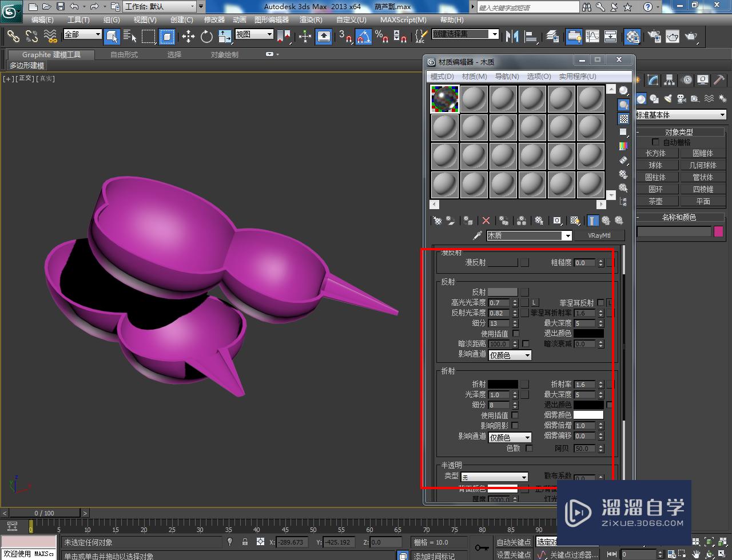Toggle the Percent Snap icon
The image size is (732, 560).
[382, 37]
